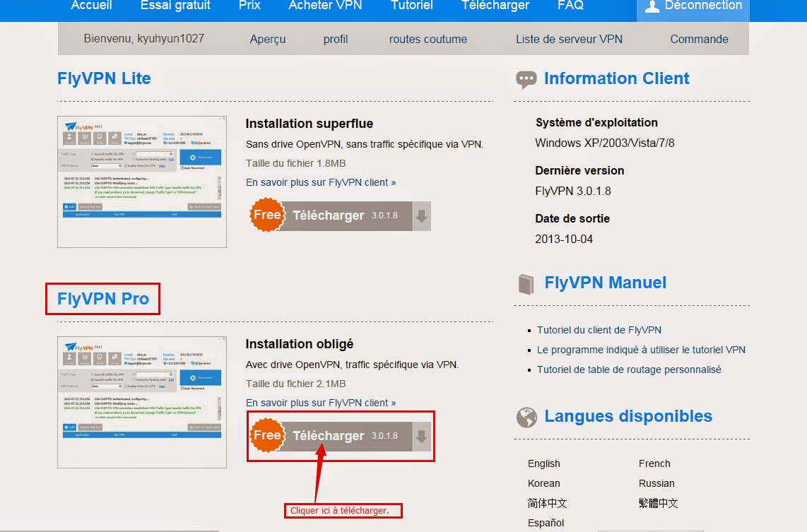
Task: Click down-arrow icon on Pro download button
Action: [x=421, y=437]
